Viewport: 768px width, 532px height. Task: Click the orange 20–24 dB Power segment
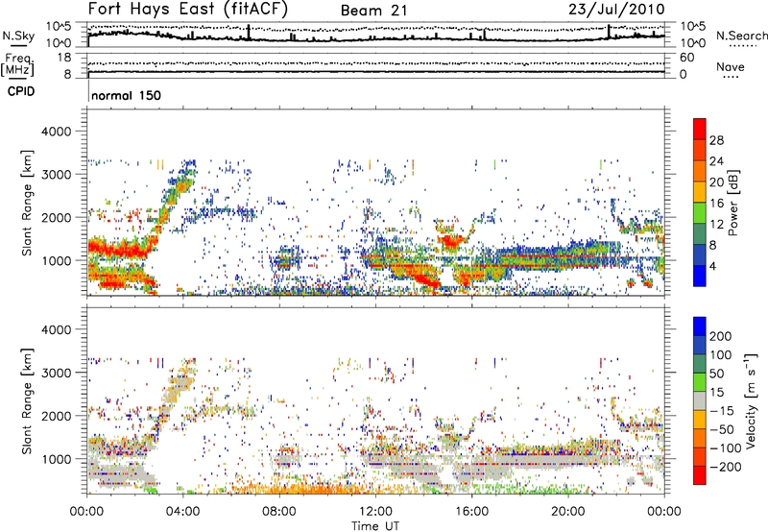[x=700, y=171]
